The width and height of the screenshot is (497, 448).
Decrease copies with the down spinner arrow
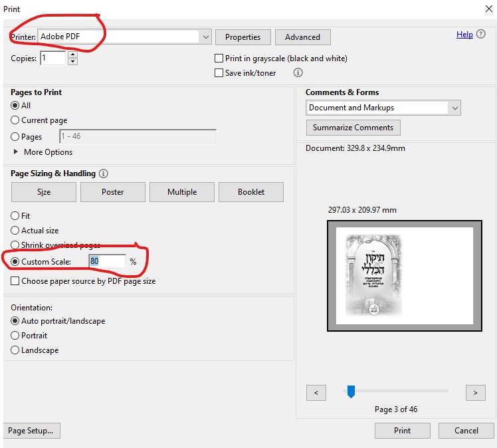coord(72,62)
